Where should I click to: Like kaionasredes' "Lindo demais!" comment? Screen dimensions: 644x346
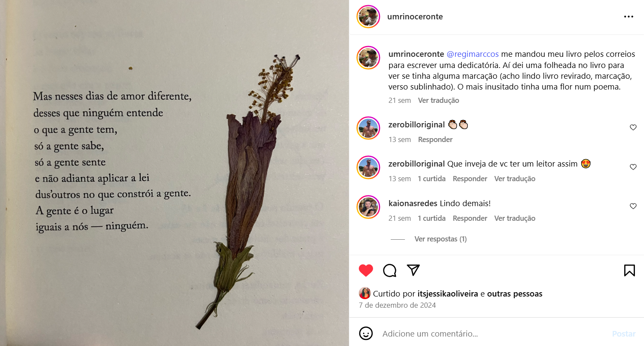point(633,206)
